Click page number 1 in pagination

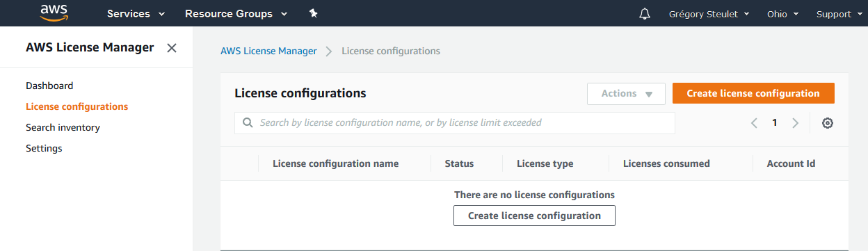[774, 123]
